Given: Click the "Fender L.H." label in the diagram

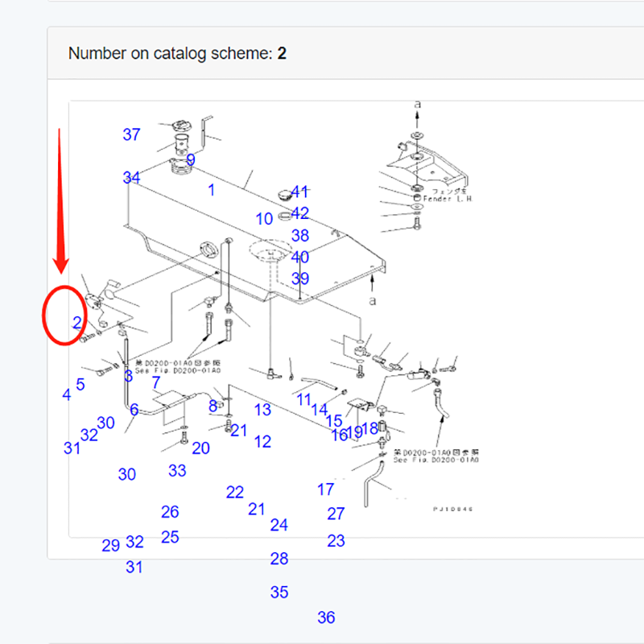Looking at the screenshot, I should click(x=448, y=199).
